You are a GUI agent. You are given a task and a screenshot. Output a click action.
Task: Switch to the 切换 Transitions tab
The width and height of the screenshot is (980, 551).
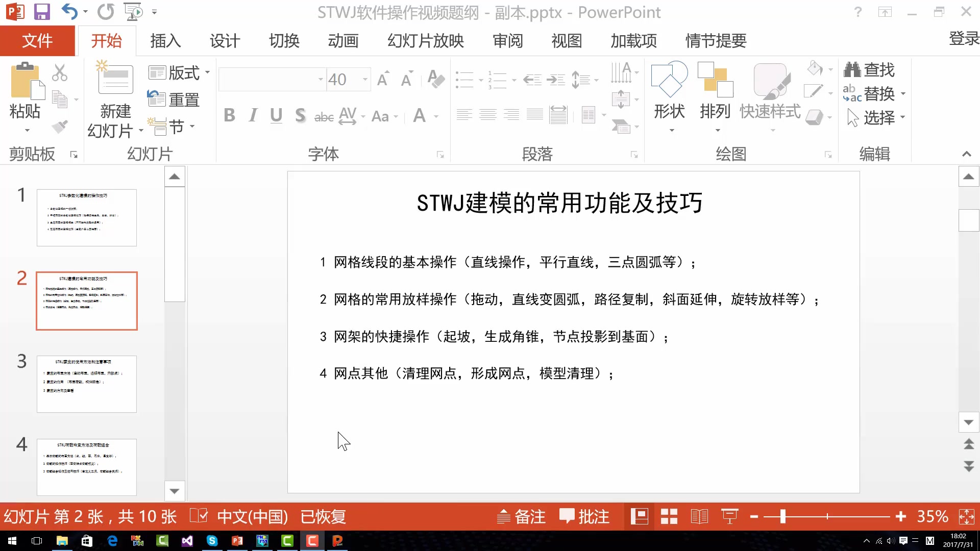[284, 41]
